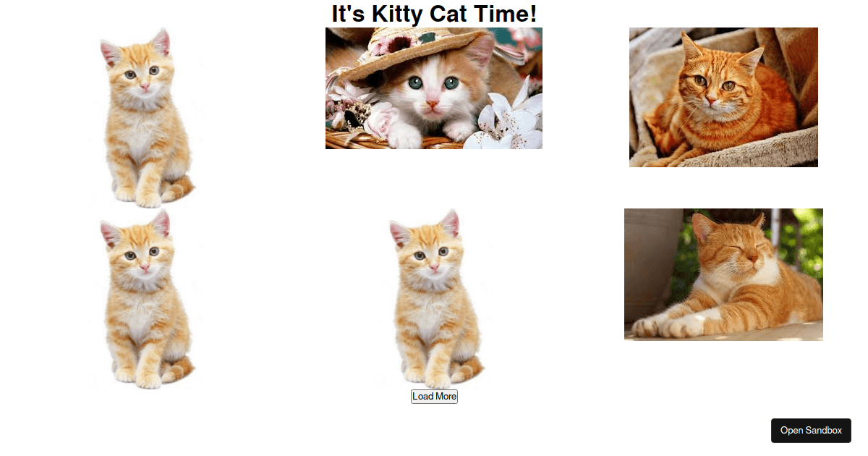Image resolution: width=868 pixels, height=456 pixels.
Task: Open the sleeping orange cat with closed eyes photo
Action: (723, 274)
